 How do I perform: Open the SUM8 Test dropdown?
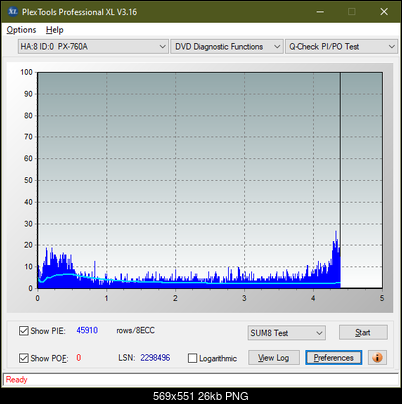click(286, 333)
